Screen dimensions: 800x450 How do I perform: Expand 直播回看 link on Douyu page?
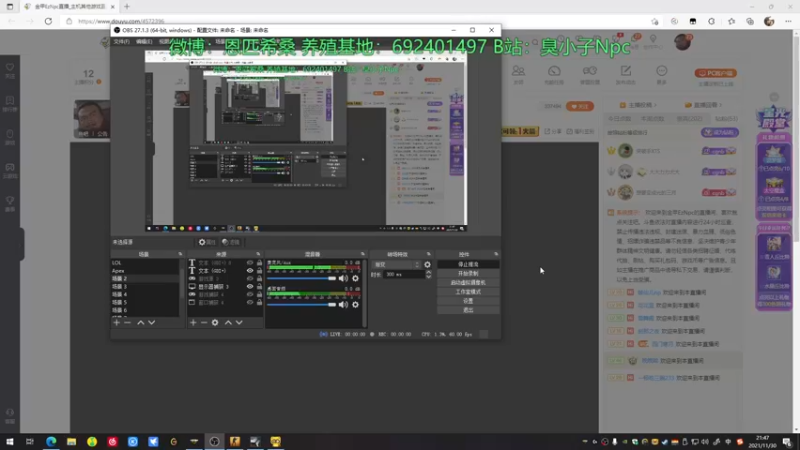[703, 105]
